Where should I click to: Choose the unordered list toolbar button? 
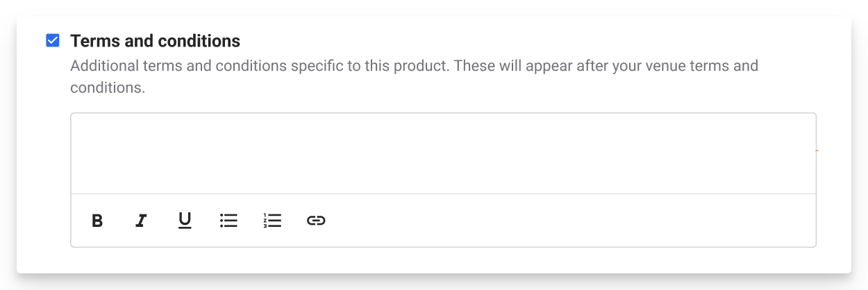click(x=228, y=221)
